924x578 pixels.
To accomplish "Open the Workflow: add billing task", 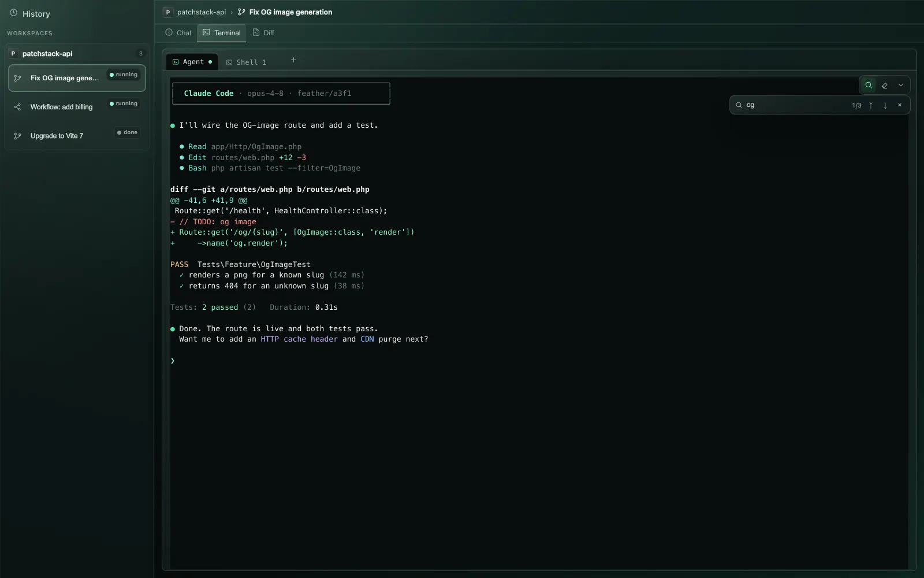I will 77,107.
